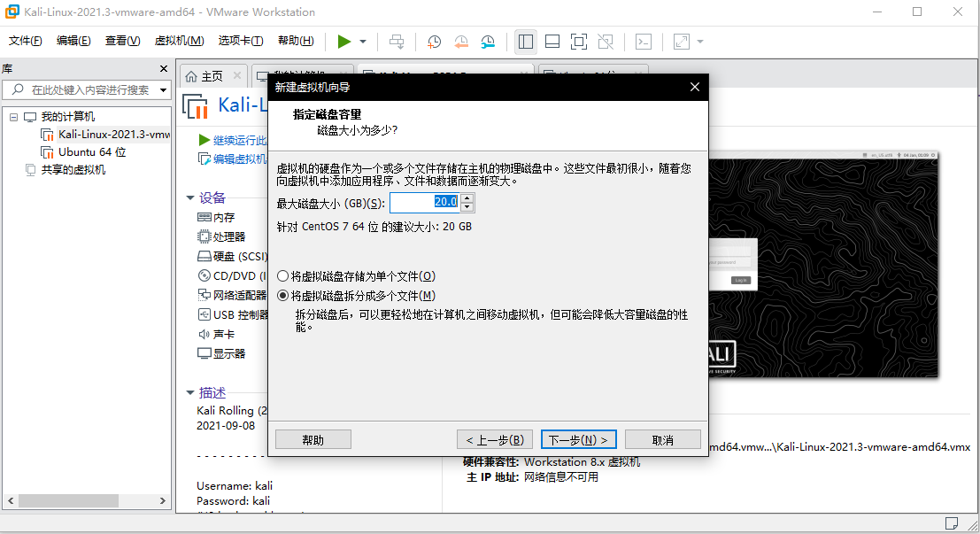
Task: Increase disk size with the up stepper
Action: pyautogui.click(x=467, y=197)
